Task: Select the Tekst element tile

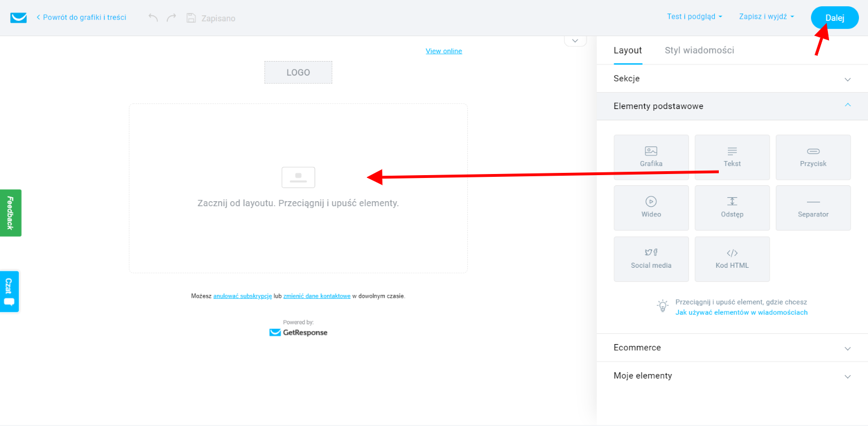Action: (x=732, y=157)
